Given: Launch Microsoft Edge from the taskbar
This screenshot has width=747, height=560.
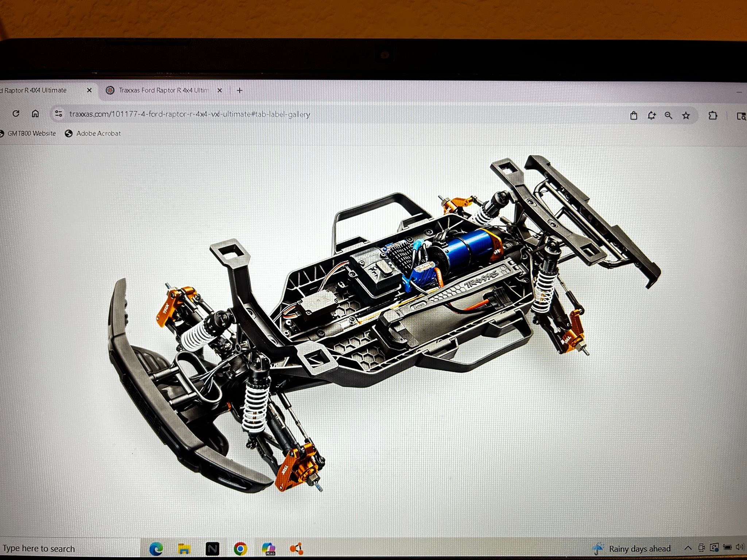Looking at the screenshot, I should coord(156,549).
